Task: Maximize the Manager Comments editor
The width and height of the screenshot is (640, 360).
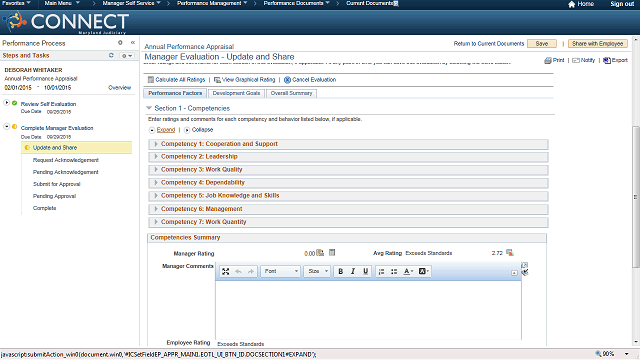Action: click(x=226, y=271)
